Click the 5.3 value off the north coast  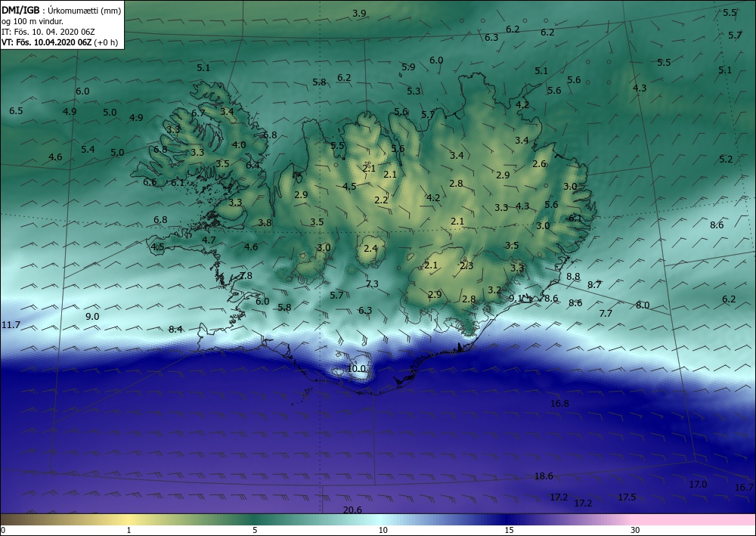414,91
